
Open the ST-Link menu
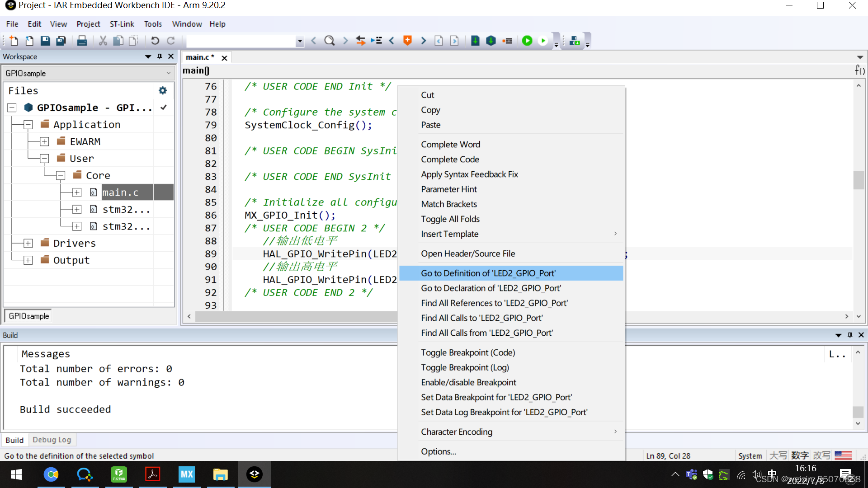click(x=122, y=24)
